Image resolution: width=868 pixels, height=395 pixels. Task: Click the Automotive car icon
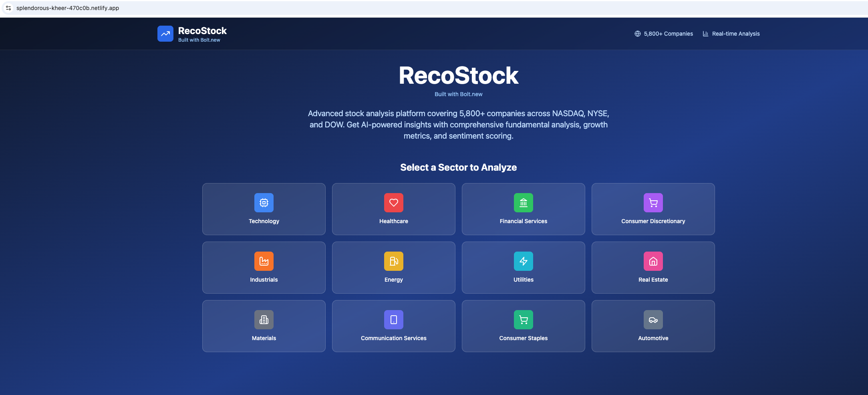click(x=653, y=320)
